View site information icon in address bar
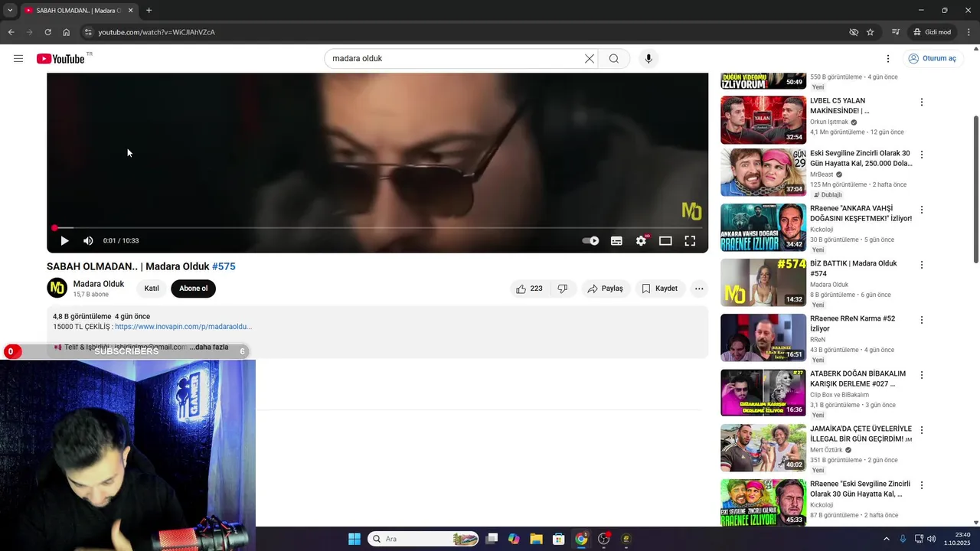Screen dimensions: 980x551 (x=88, y=32)
